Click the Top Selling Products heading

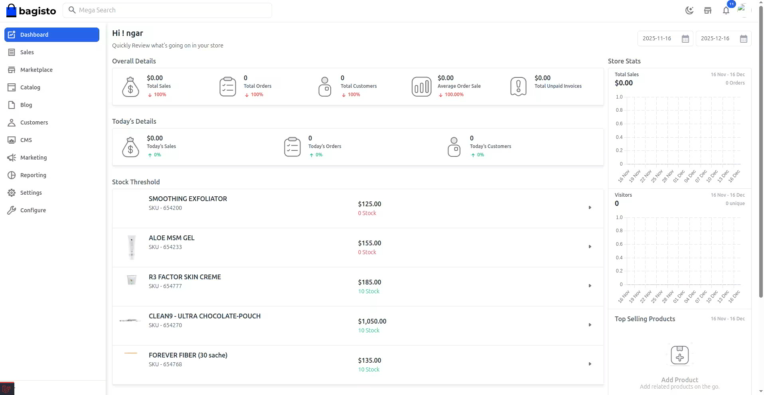coord(645,319)
